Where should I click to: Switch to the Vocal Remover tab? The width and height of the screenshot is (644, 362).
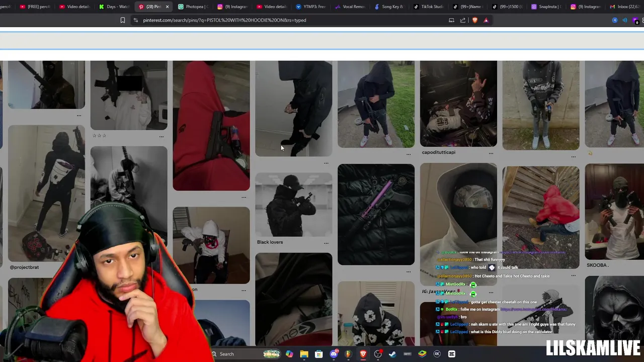[350, 7]
